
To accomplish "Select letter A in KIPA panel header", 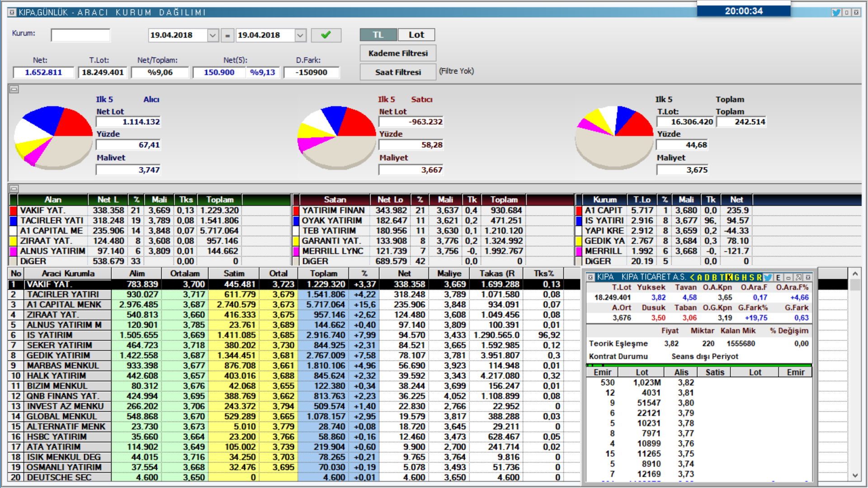I will (x=699, y=277).
